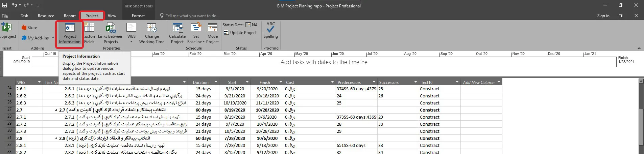Collapse summary task 2.7 in the list
Viewport: 644px width, 154px height.
(x=56, y=110)
